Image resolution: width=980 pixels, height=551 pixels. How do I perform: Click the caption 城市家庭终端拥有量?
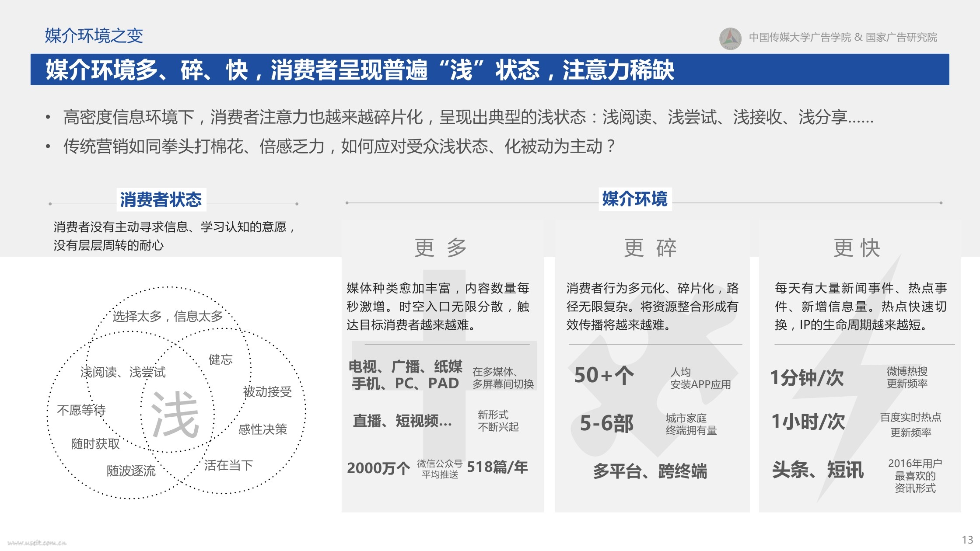(x=691, y=424)
